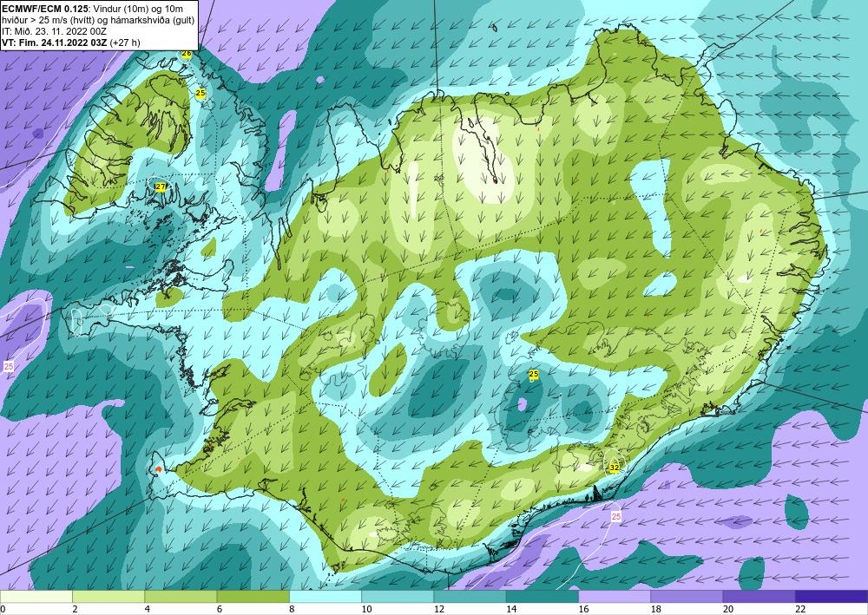Screen dimensions: 868x615
Task: Pick the 2–4 m/s light green swatch
Action: tap(108, 597)
